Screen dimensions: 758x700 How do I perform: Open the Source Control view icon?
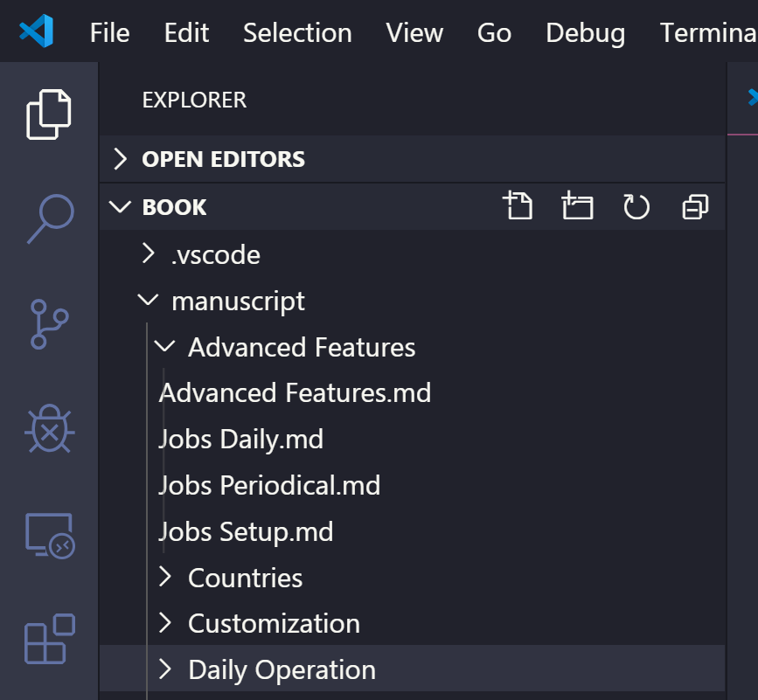point(49,324)
